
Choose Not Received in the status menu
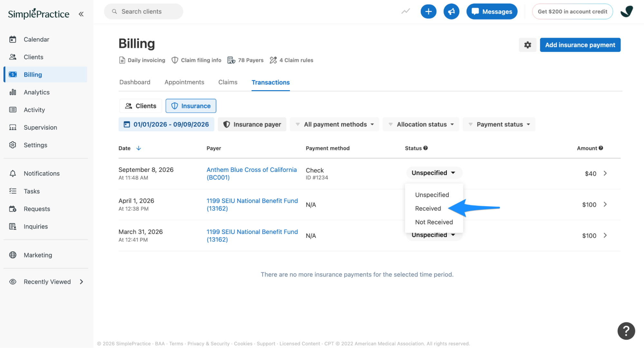coord(434,222)
